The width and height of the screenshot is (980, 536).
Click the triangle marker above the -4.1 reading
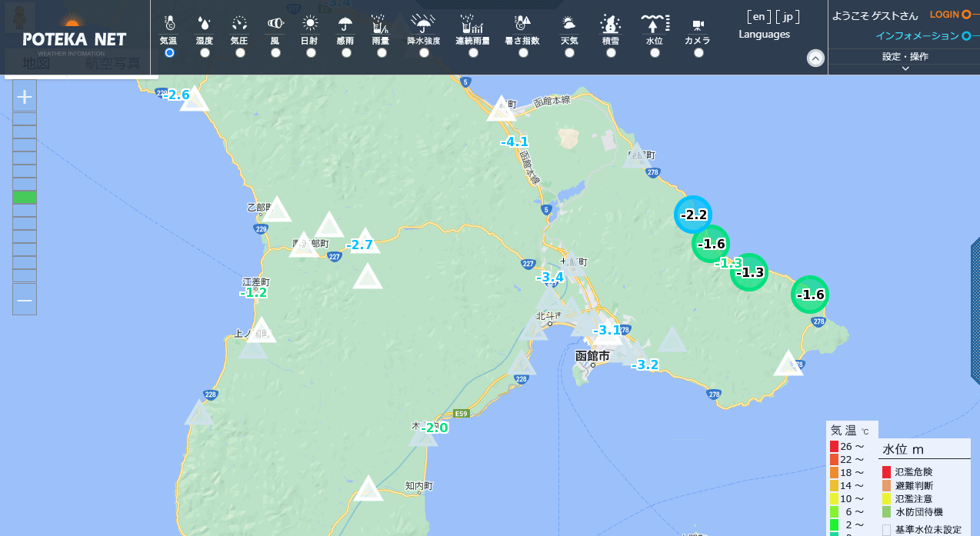pyautogui.click(x=502, y=109)
